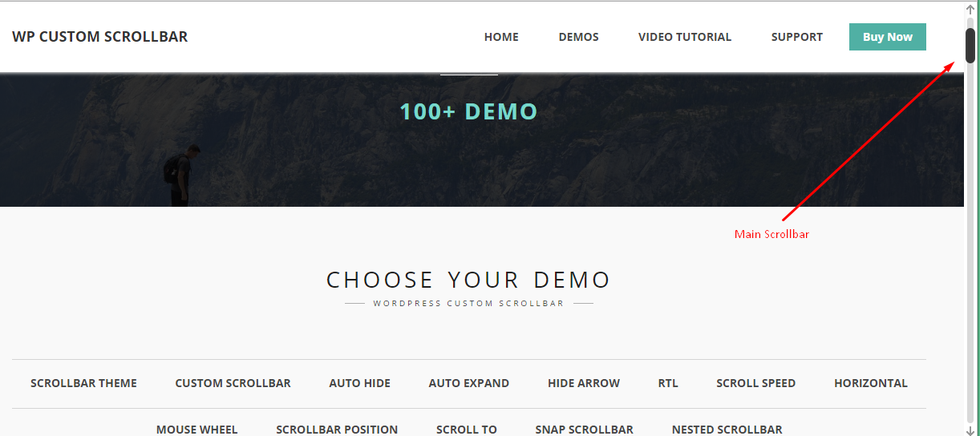980x436 pixels.
Task: Click the dark main scrollbar thumb
Action: [970, 46]
